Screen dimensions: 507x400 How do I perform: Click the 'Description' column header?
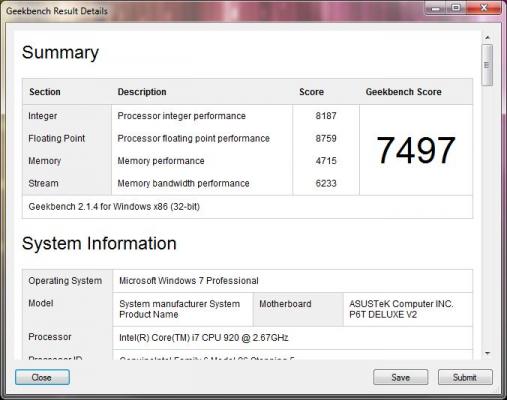[142, 92]
